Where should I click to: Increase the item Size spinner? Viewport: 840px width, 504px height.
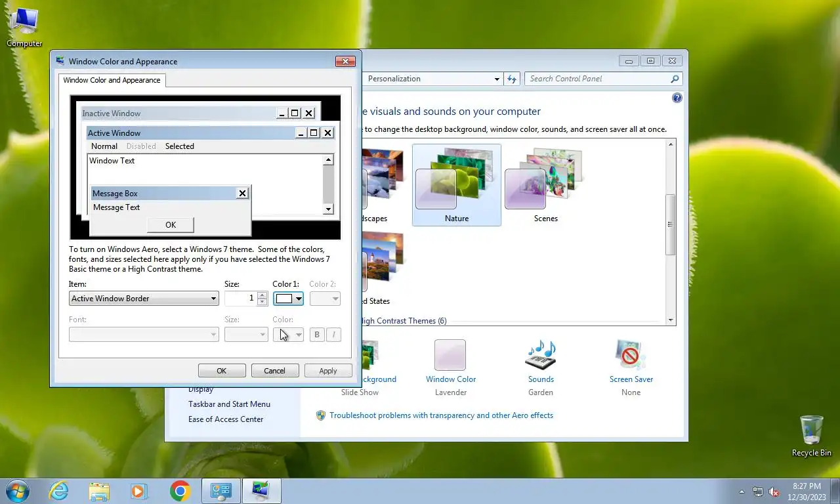tap(262, 295)
